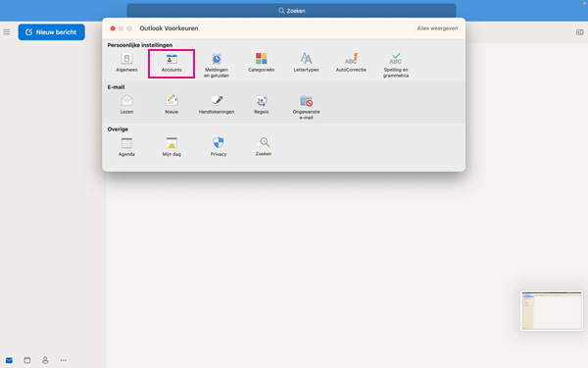The width and height of the screenshot is (588, 368).
Task: Open the Categorieën preferences
Action: [261, 63]
